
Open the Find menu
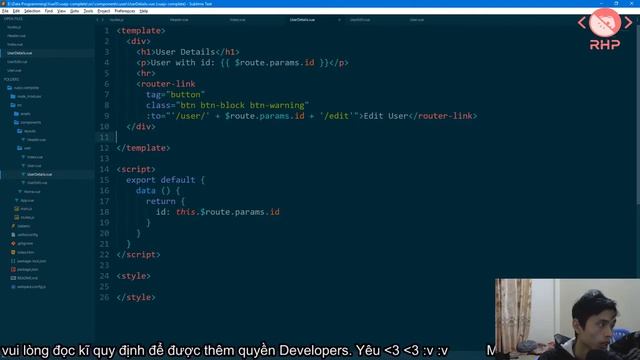(49, 11)
